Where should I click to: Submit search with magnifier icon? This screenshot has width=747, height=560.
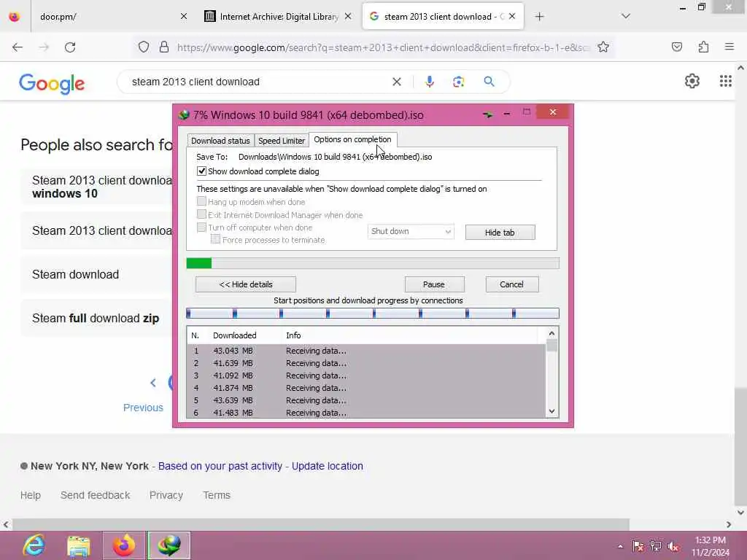click(x=489, y=82)
